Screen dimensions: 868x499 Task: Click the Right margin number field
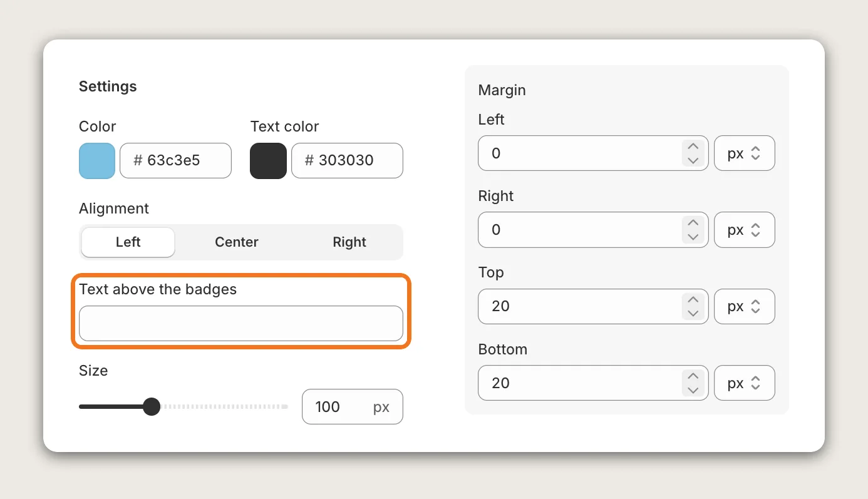pyautogui.click(x=593, y=230)
